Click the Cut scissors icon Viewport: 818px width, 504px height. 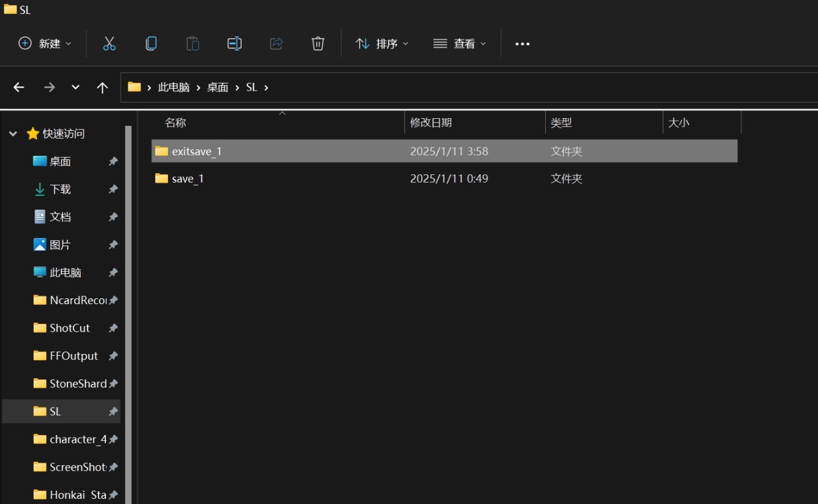(x=109, y=43)
